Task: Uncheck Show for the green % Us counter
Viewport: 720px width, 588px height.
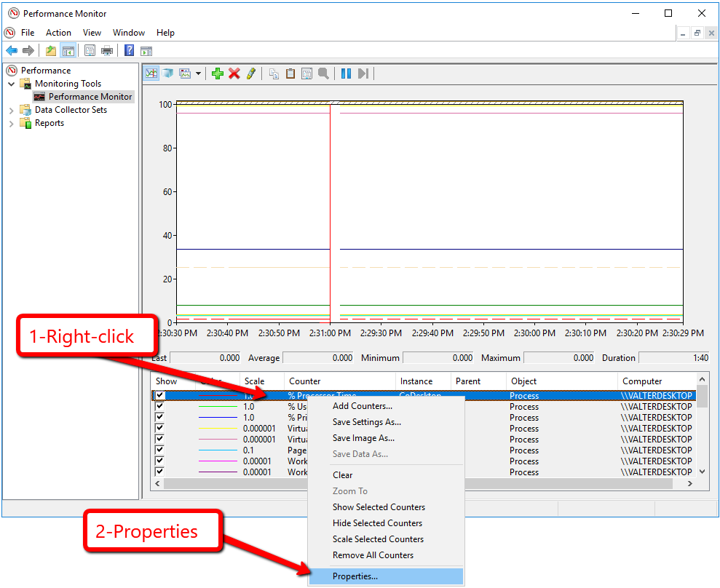Action: (x=159, y=406)
